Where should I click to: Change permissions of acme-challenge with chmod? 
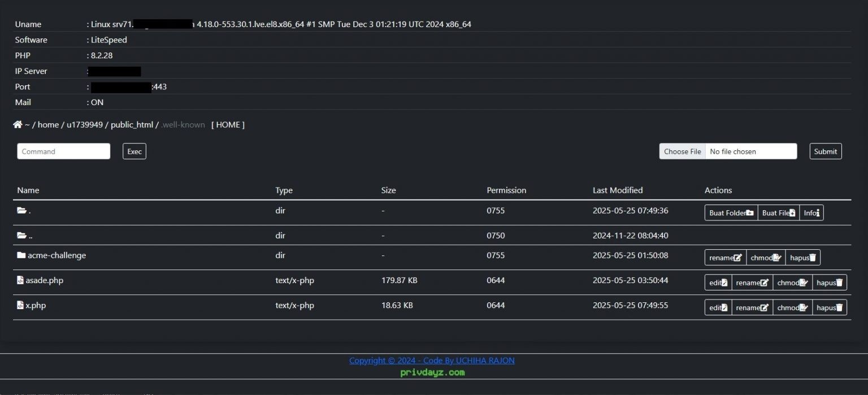tap(766, 258)
